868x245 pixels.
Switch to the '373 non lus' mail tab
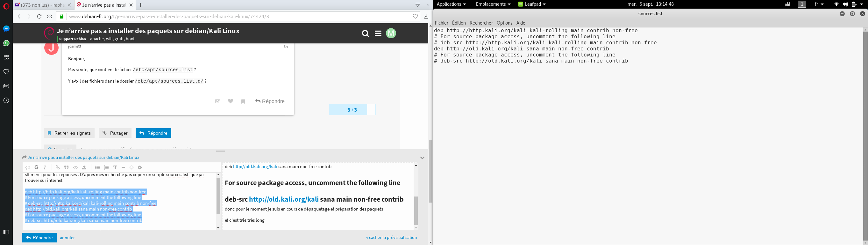point(40,5)
